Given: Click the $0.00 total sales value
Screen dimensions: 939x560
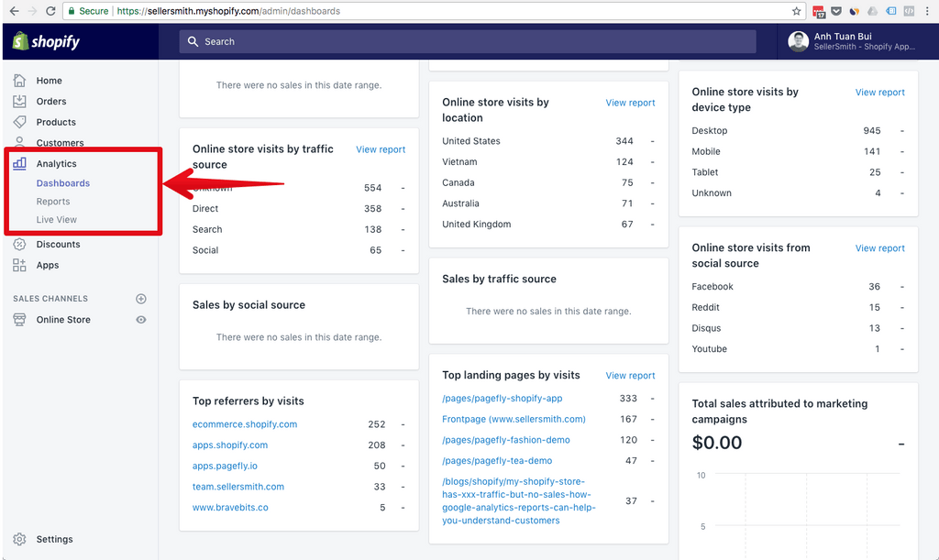Looking at the screenshot, I should coord(717,443).
